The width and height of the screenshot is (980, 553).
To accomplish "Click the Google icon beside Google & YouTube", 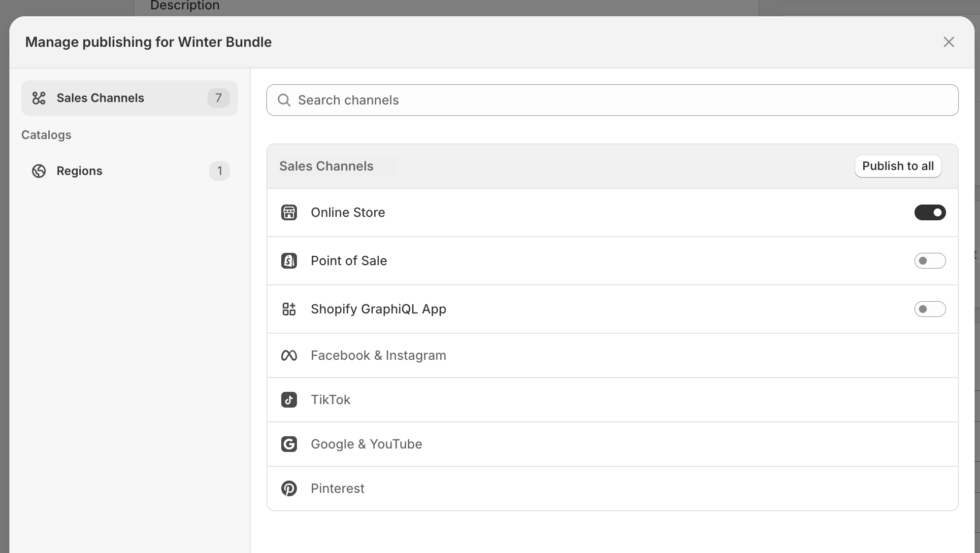I will coord(289,444).
